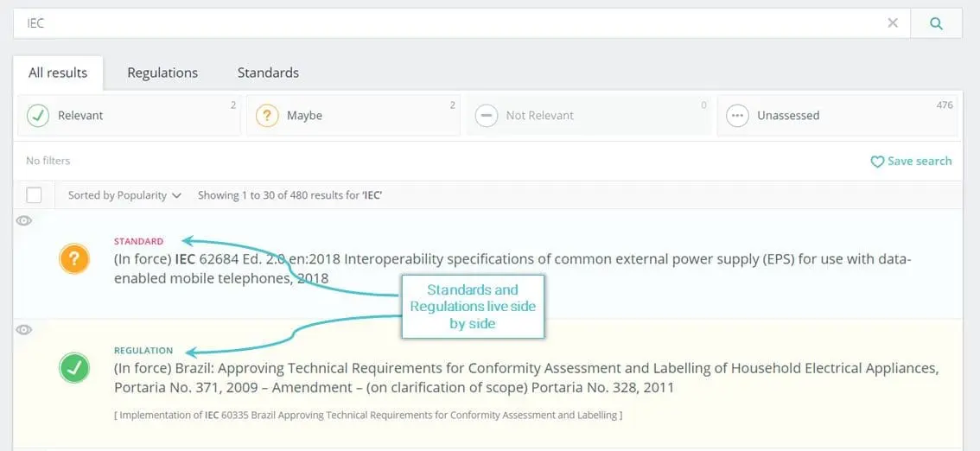Toggle eye icon for Brazil regulation result
Screen dimensions: 980x451
(23, 330)
